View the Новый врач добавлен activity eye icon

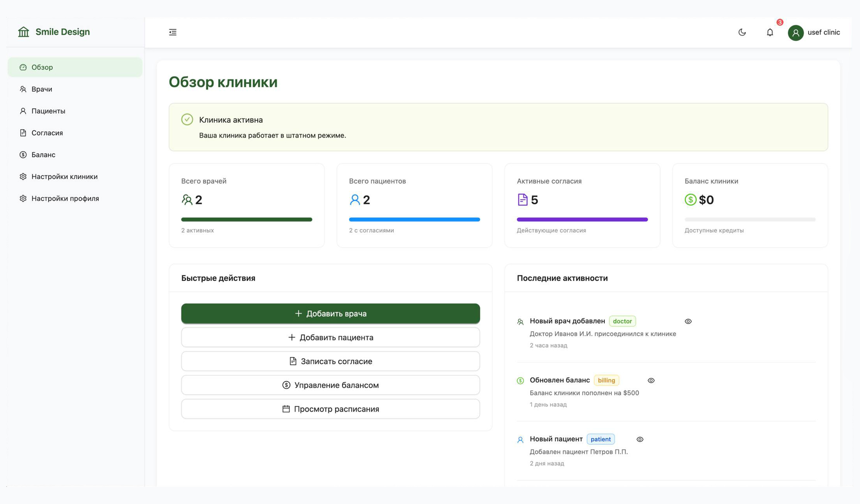688,321
